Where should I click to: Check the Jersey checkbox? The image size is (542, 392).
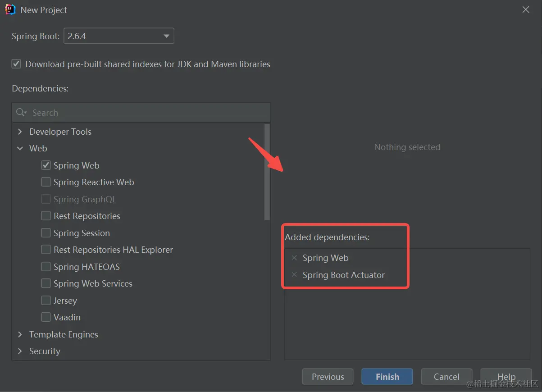(x=46, y=301)
